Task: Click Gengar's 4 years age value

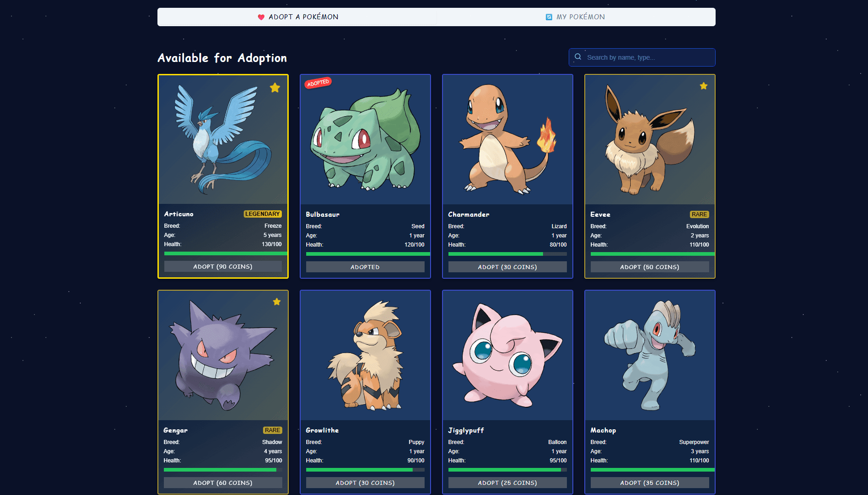Action: [x=273, y=451]
